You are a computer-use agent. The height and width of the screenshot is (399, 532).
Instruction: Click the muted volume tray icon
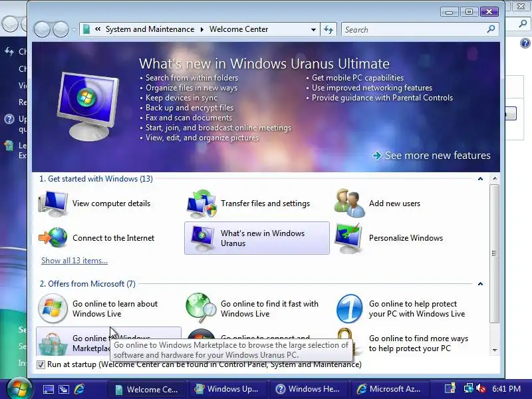tap(481, 388)
